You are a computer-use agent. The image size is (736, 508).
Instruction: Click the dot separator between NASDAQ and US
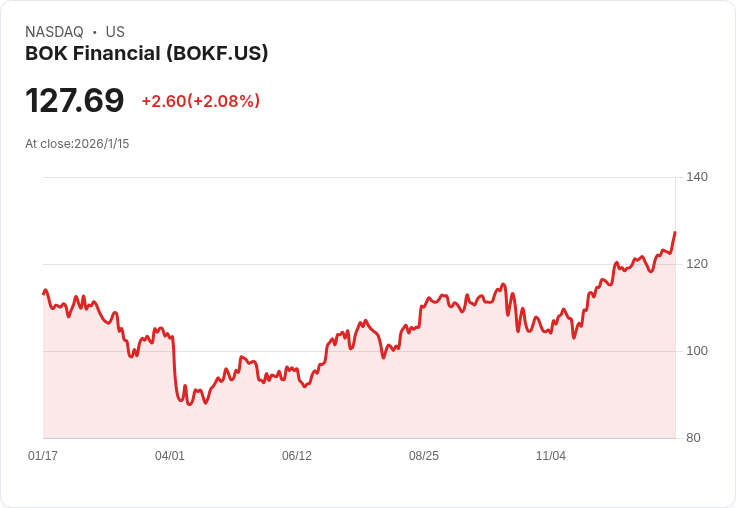pos(95,32)
